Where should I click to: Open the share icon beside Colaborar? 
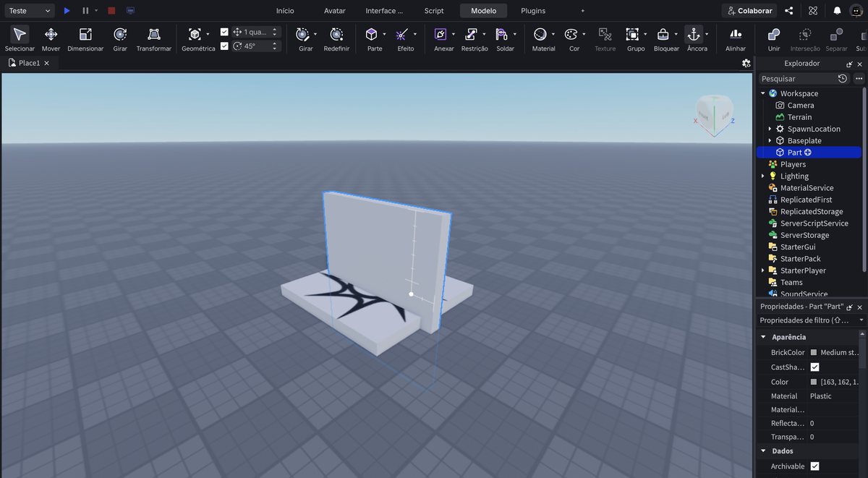click(x=789, y=11)
